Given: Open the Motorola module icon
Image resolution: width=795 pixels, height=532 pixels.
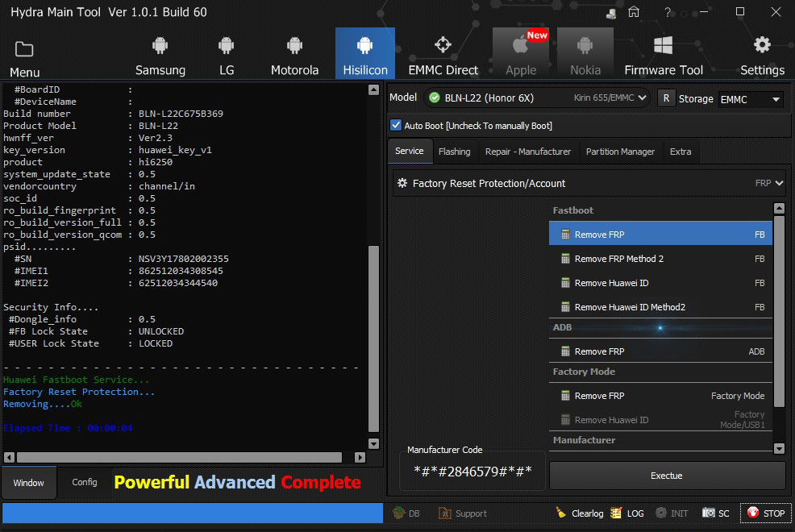Looking at the screenshot, I should pos(294,54).
